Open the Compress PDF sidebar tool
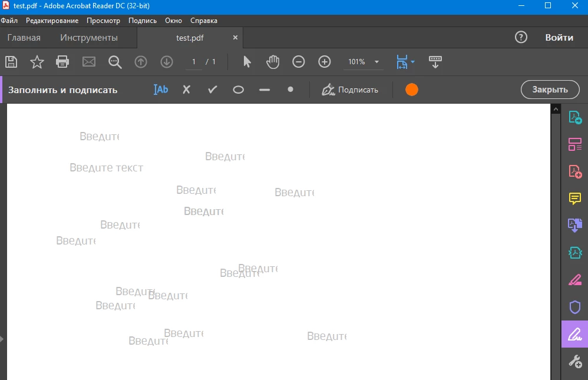 click(x=575, y=253)
